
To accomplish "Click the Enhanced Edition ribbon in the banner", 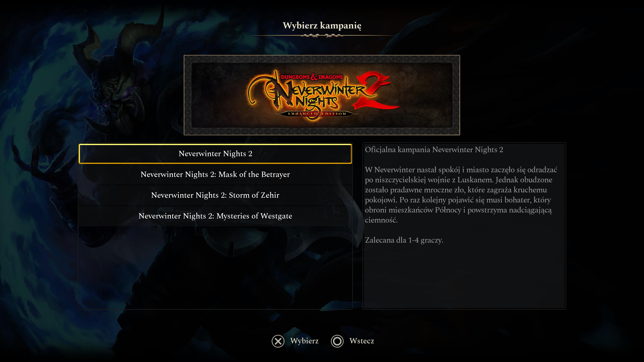I will tap(317, 114).
